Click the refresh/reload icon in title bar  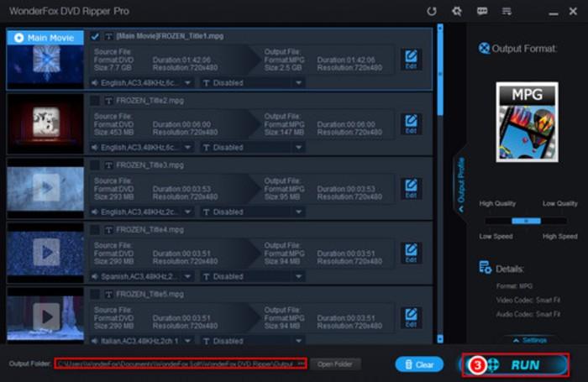coord(432,11)
